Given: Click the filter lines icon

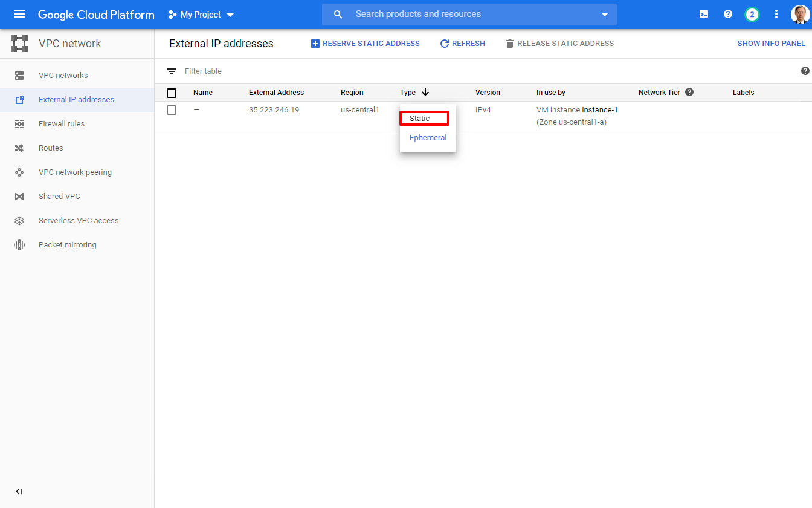Looking at the screenshot, I should click(x=172, y=71).
